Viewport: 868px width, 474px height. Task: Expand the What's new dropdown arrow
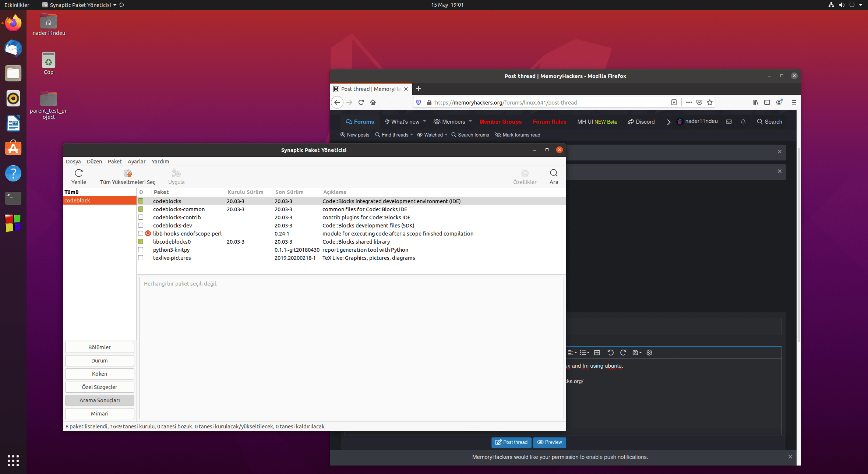424,121
